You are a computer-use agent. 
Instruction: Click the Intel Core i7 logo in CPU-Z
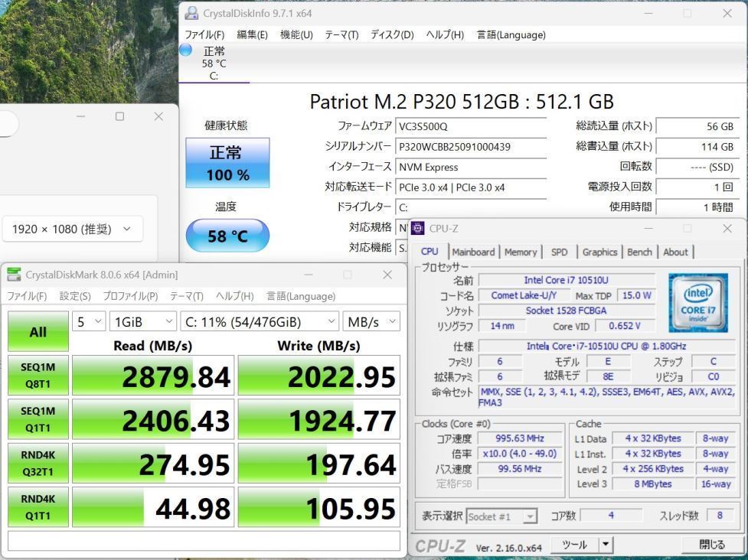(x=697, y=301)
